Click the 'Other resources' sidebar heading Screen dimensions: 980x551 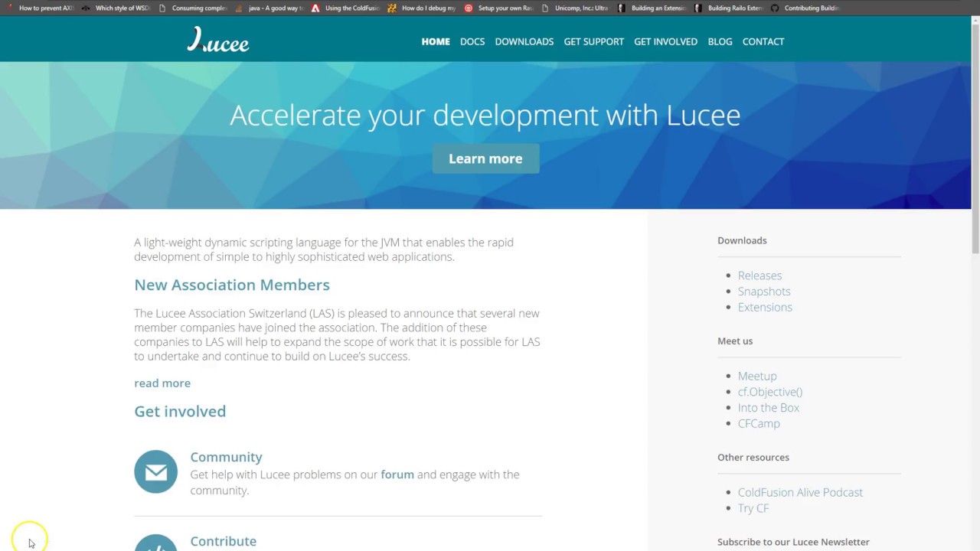click(753, 457)
